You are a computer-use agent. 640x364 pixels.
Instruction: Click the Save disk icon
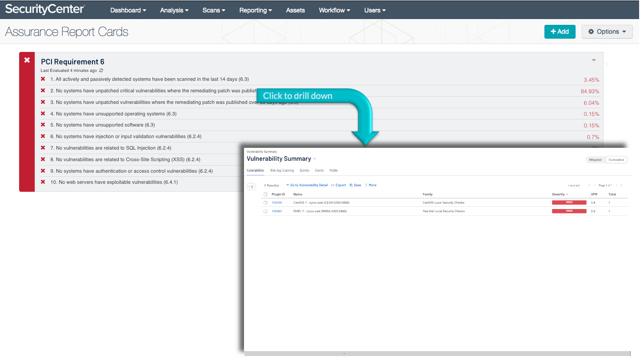point(351,185)
